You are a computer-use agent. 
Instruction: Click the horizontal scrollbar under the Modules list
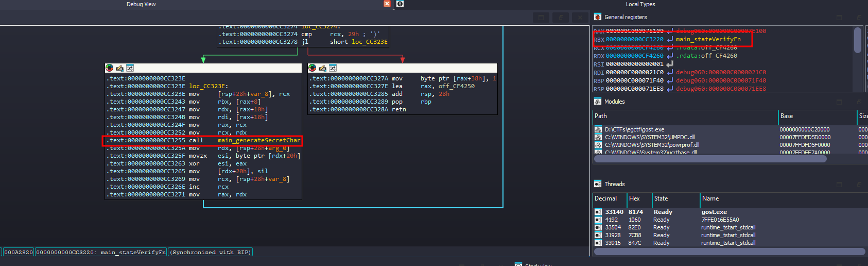pos(710,159)
